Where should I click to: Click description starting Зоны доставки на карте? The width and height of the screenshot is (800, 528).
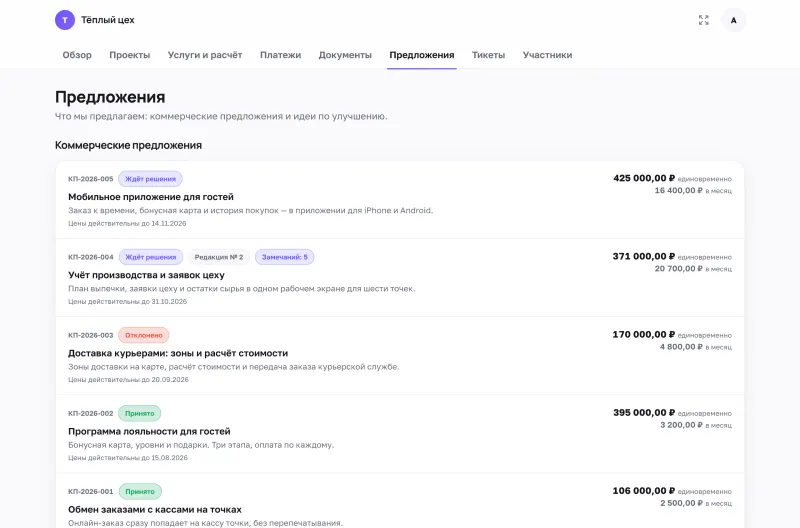[x=234, y=366]
